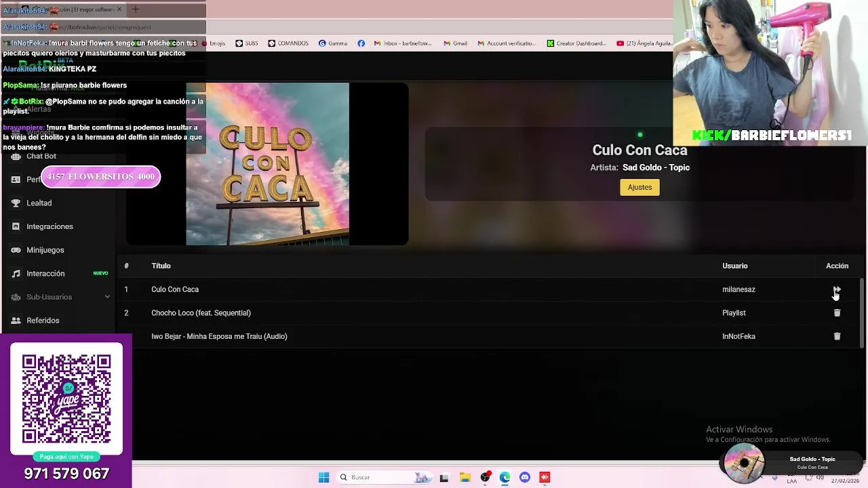Click the Referidos people icon

(x=16, y=321)
